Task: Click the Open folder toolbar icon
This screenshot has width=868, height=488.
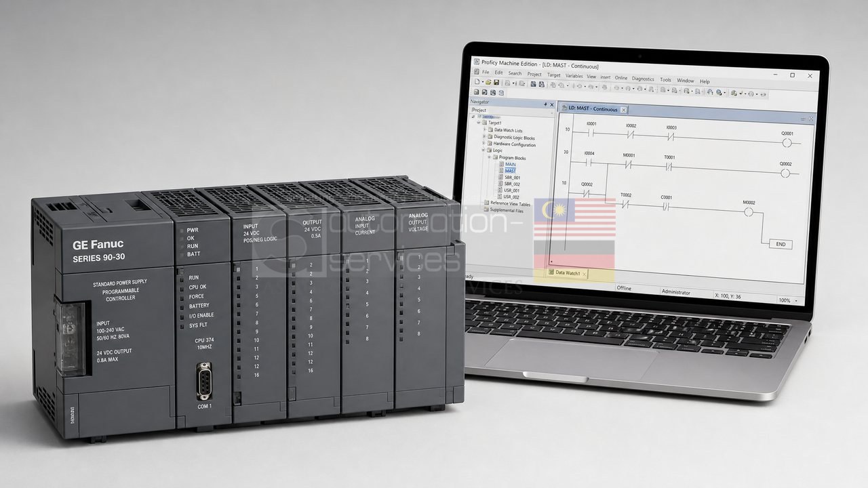Action: point(488,82)
